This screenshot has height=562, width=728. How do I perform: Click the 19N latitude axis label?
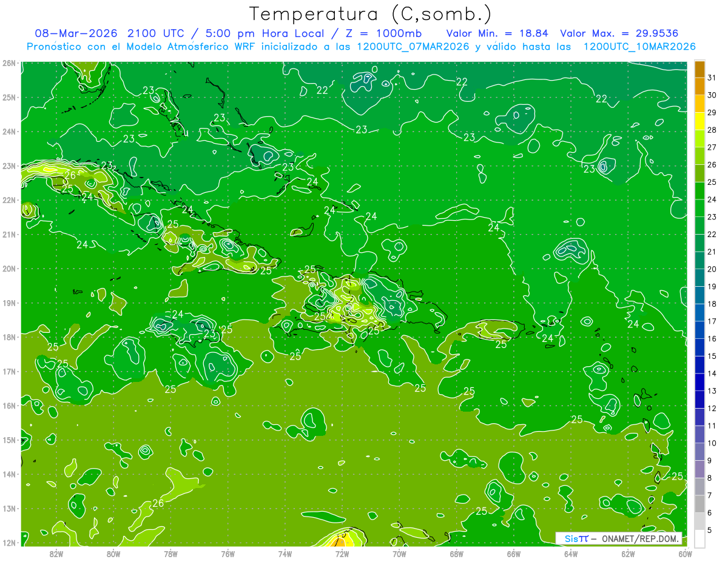tap(8, 303)
